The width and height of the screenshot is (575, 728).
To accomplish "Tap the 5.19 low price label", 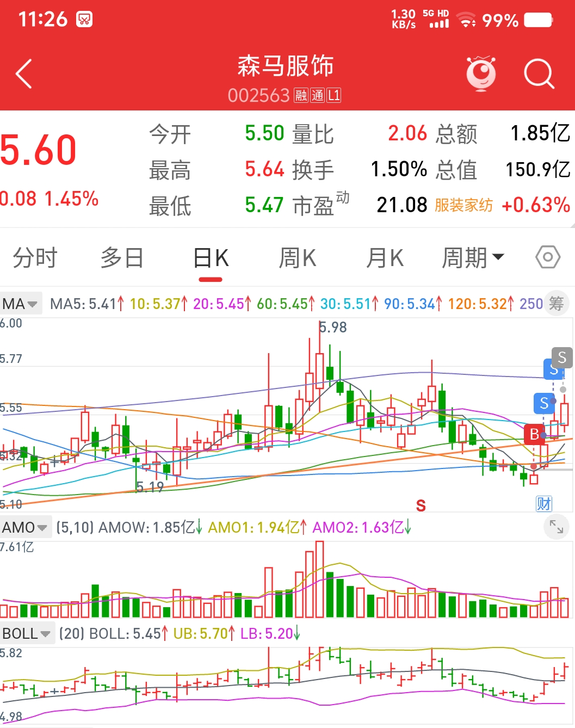I will 150,487.
